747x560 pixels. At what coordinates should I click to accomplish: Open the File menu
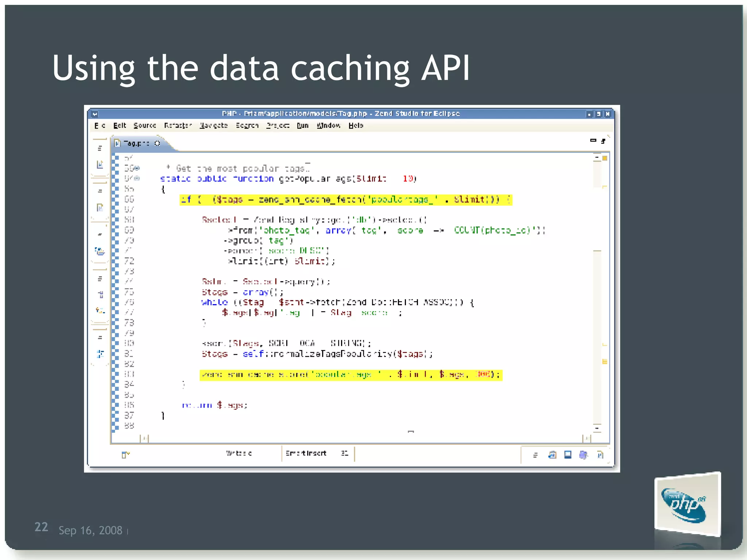pyautogui.click(x=100, y=125)
